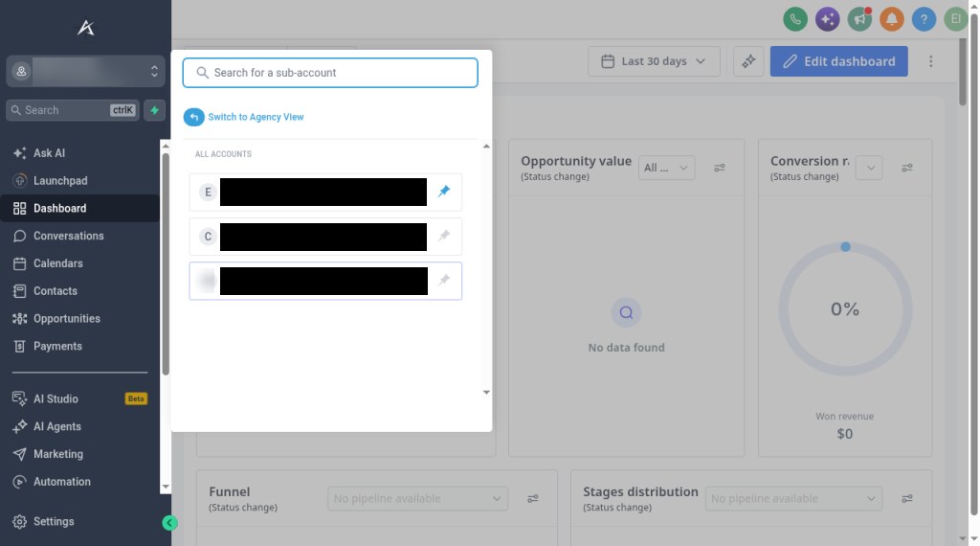This screenshot has height=546, width=980.
Task: Open the All filter dropdown on Opportunity value
Action: pyautogui.click(x=666, y=168)
